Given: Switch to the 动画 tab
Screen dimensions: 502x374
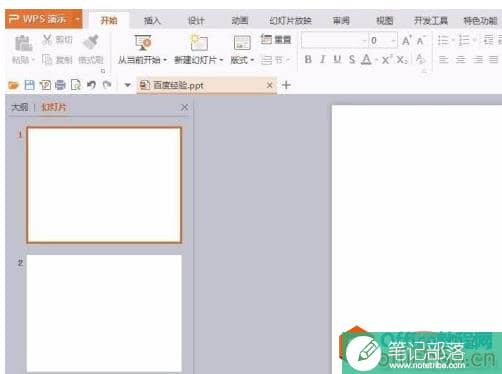Looking at the screenshot, I should 240,21.
